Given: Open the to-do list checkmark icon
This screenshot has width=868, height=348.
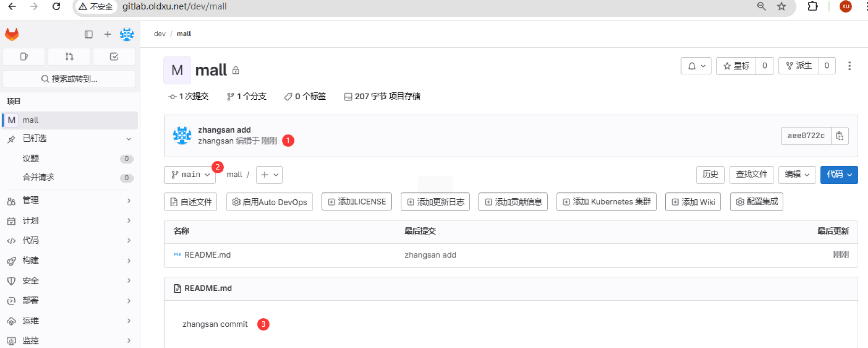Looking at the screenshot, I should [114, 56].
